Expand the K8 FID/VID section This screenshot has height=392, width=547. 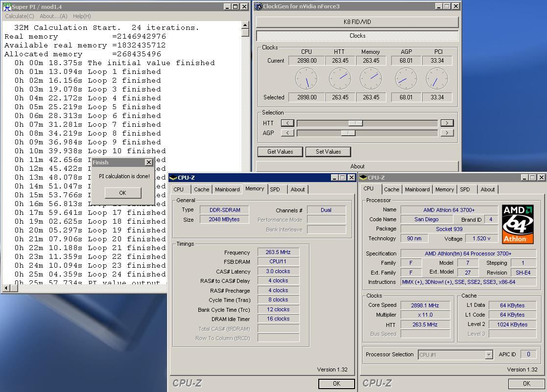(x=357, y=22)
